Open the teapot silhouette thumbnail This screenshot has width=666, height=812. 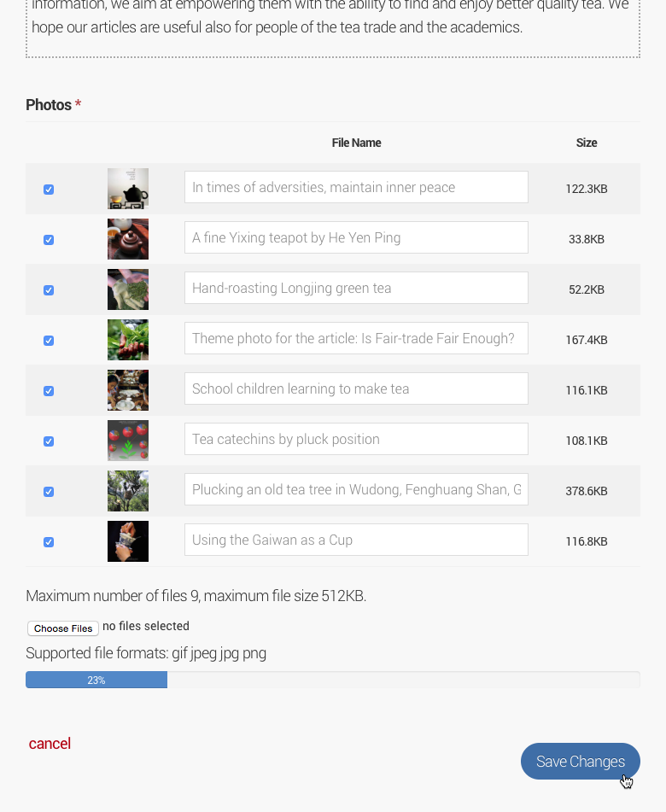[x=127, y=188]
